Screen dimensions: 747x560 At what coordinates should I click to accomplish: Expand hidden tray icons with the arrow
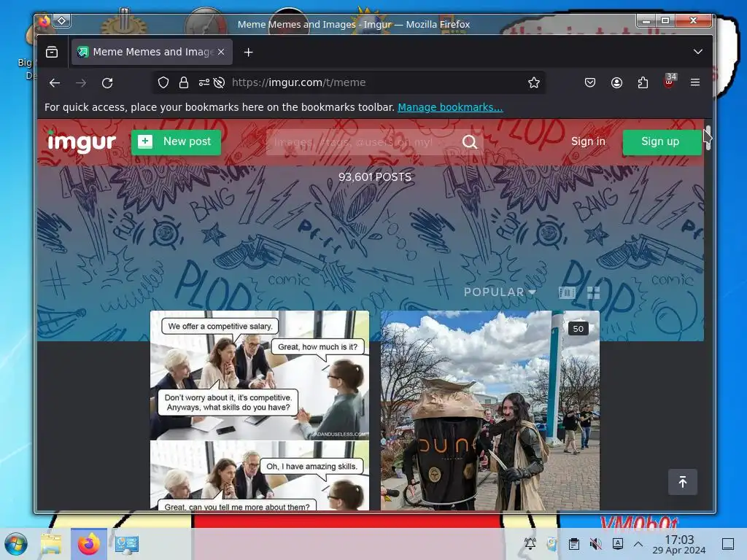(638, 543)
